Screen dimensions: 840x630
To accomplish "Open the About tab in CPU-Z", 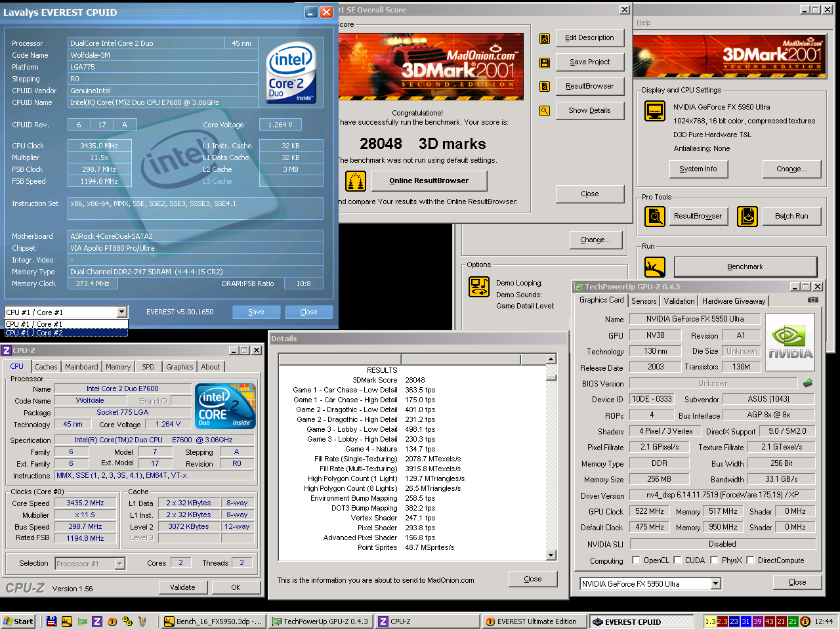I will (211, 367).
